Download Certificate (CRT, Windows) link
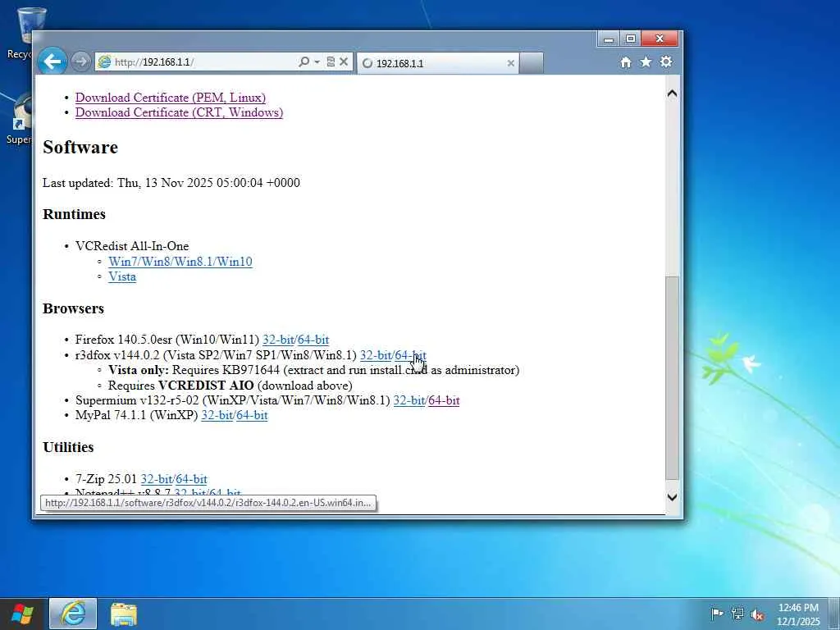Screen dimensions: 840x630 (179, 112)
